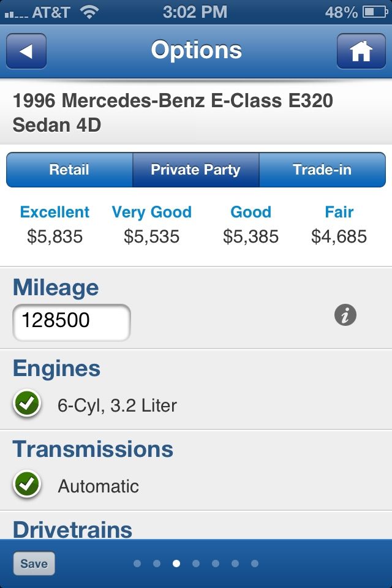Choose the Very Good condition value

[x=151, y=225]
